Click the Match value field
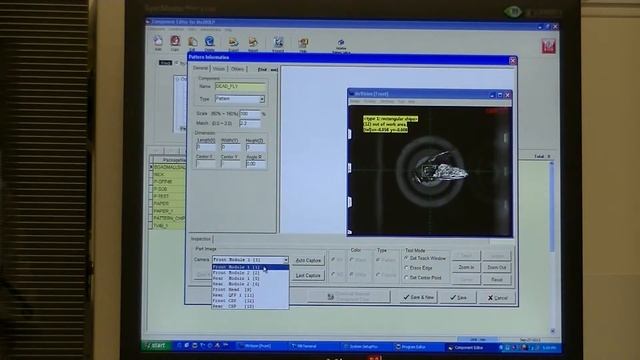The image size is (640, 360). click(250, 123)
